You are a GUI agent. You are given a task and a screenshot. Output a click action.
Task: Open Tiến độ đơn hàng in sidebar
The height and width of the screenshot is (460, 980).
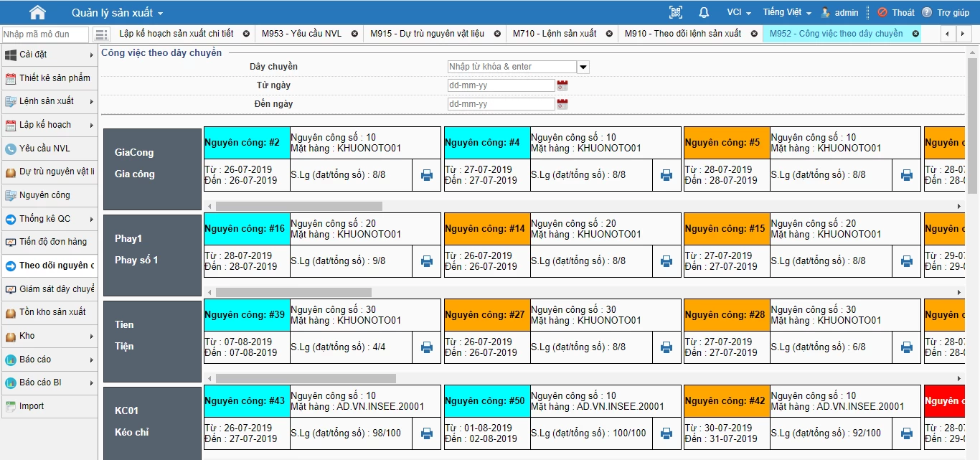pyautogui.click(x=49, y=242)
